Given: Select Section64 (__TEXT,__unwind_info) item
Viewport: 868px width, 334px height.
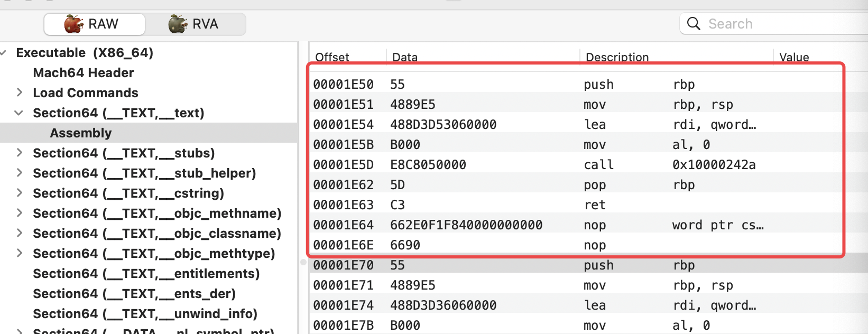Looking at the screenshot, I should pyautogui.click(x=145, y=314).
